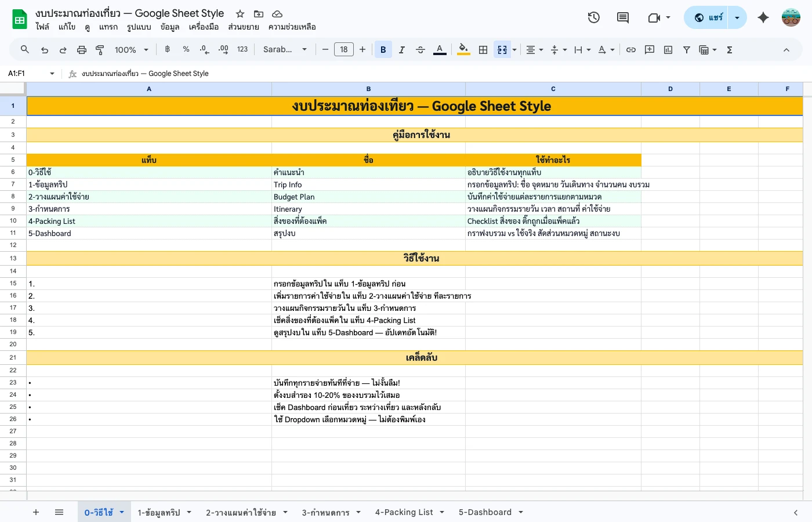This screenshot has width=812, height=522.
Task: Click the print icon
Action: click(82, 50)
